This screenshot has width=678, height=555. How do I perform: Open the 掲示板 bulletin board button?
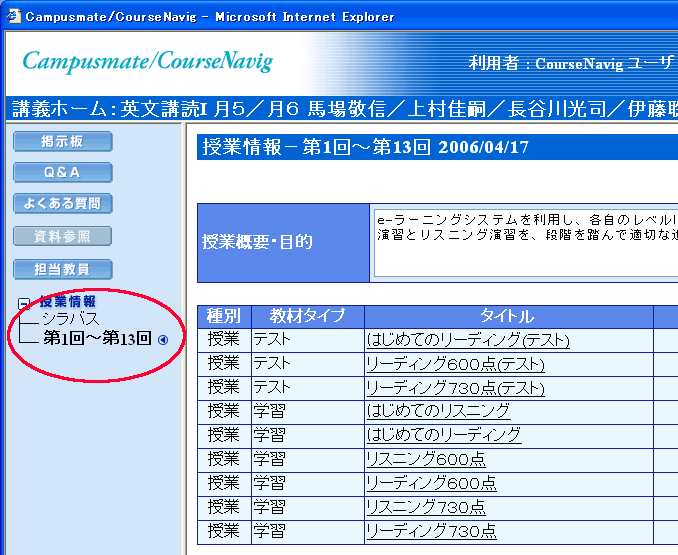63,141
